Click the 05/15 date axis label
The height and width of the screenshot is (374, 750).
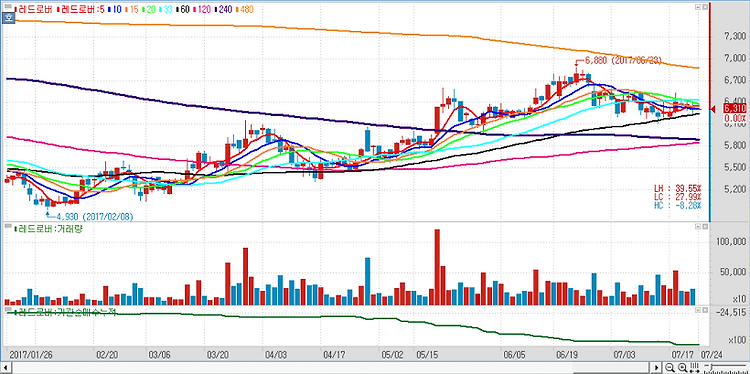tap(428, 355)
